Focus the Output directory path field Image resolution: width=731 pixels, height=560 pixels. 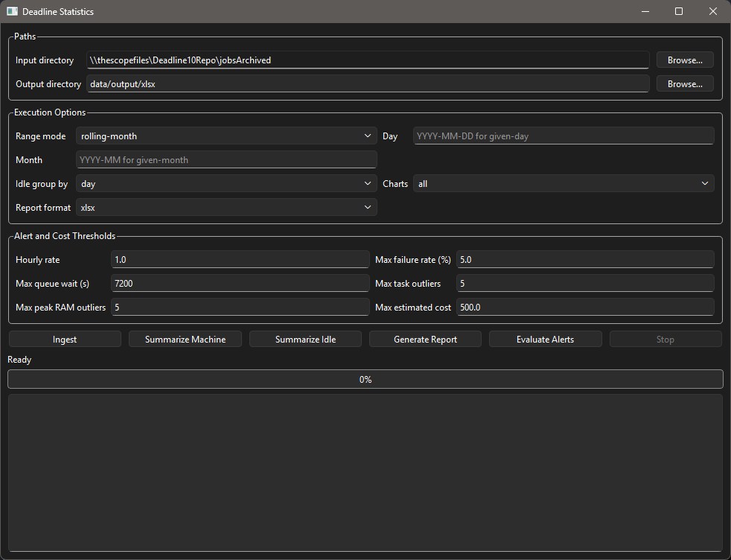pyautogui.click(x=368, y=83)
